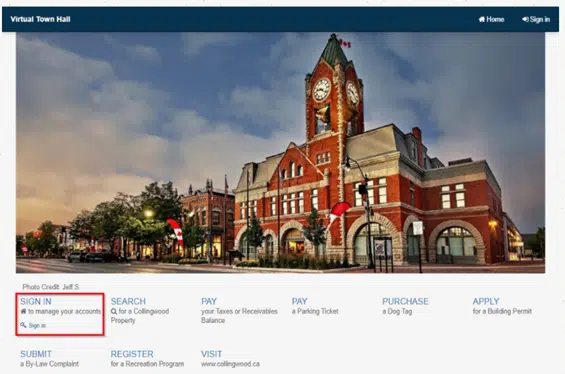Open SUBMIT a By-Law Complaint
Viewport: 565px width, 374px height.
(36, 354)
